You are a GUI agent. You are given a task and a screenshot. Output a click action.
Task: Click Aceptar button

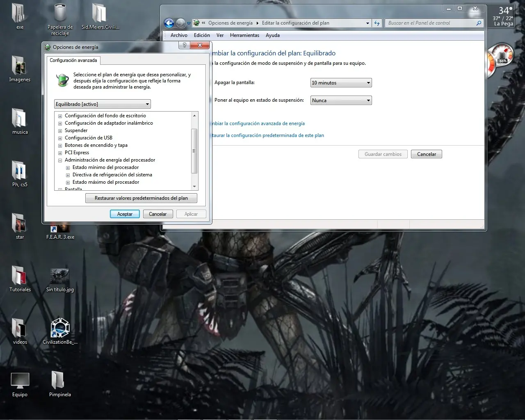pyautogui.click(x=125, y=214)
